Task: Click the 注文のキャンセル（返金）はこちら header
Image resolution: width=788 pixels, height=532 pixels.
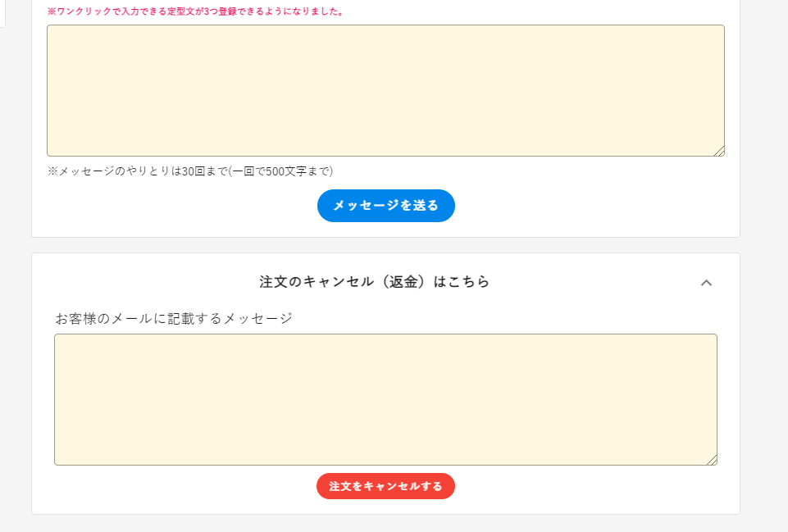Action: coord(375,282)
